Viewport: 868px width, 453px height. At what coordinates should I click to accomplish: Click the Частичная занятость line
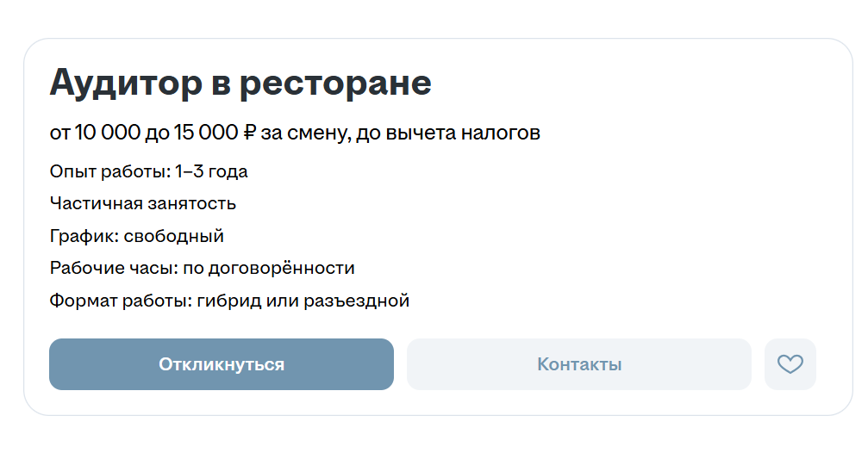143,203
